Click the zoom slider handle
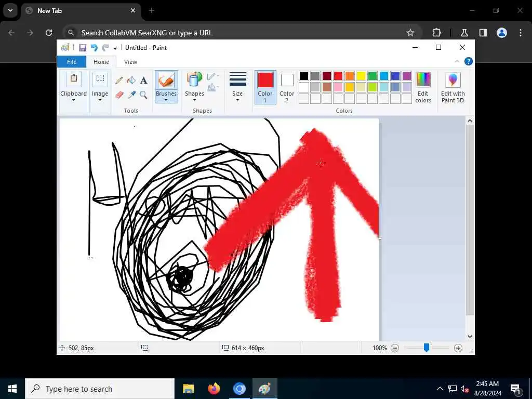The width and height of the screenshot is (532, 399). pos(427,348)
